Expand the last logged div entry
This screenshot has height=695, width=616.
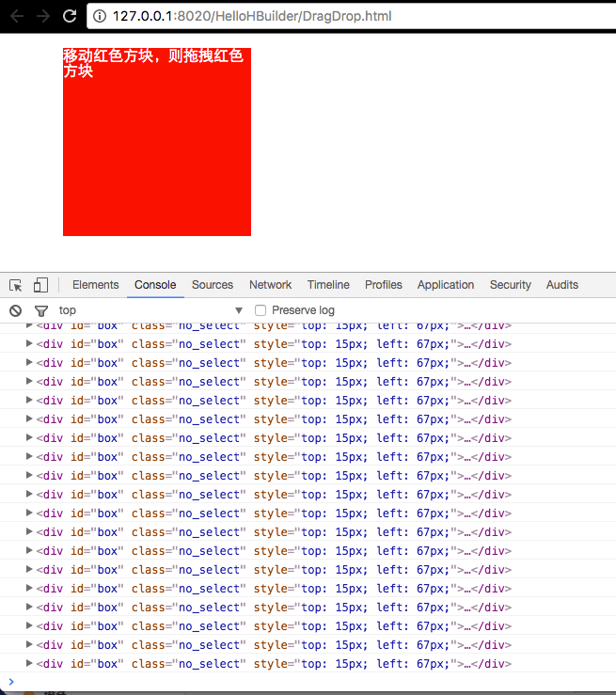tap(29, 663)
